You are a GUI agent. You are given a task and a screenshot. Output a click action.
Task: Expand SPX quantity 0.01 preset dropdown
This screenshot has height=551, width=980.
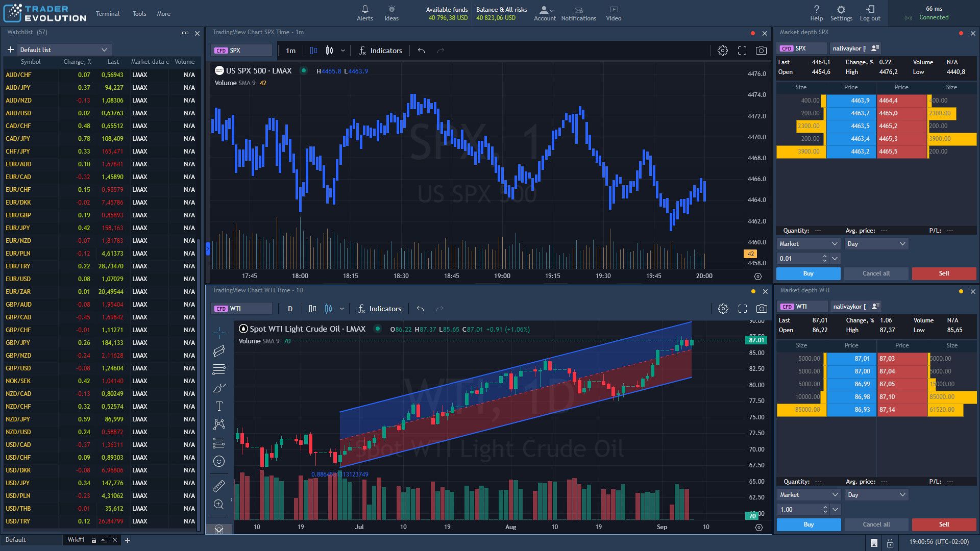[x=835, y=259]
